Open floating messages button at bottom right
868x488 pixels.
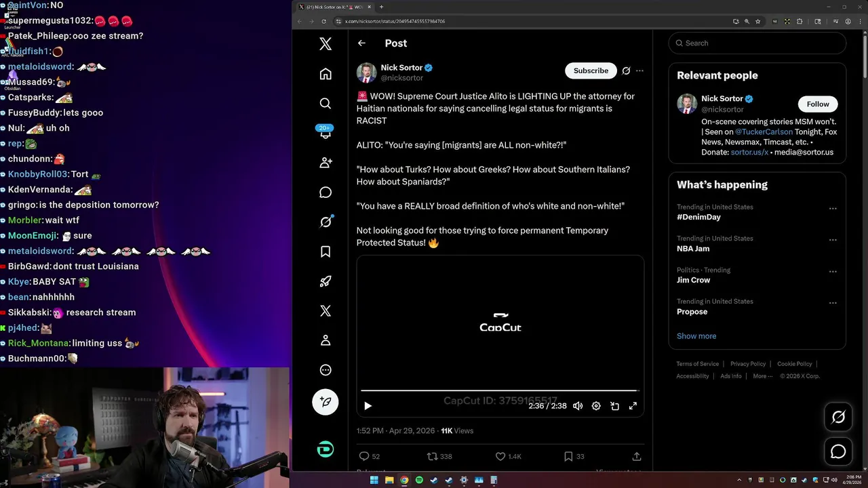pos(838,451)
